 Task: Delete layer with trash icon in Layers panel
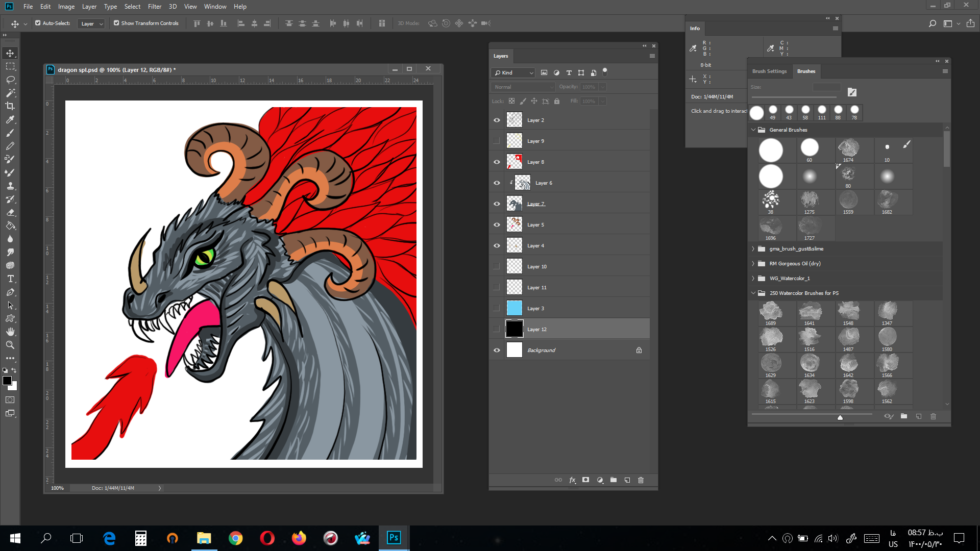(x=641, y=480)
